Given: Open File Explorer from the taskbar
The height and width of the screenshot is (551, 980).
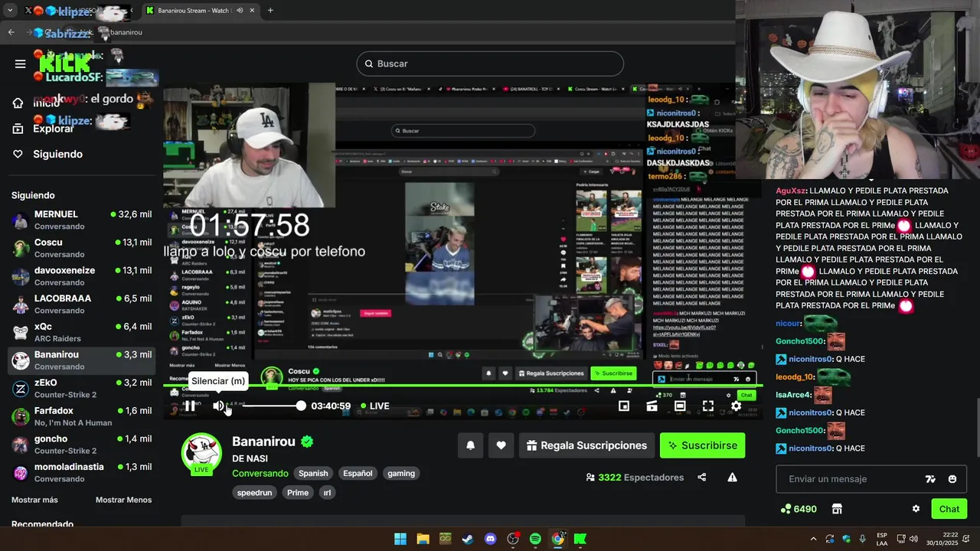Looking at the screenshot, I should [423, 539].
